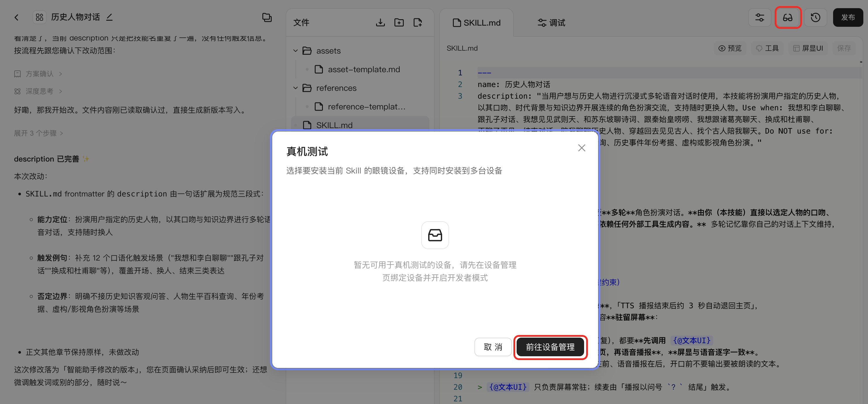Click the 'name: 历史人物对话' line in the editor
This screenshot has width=868, height=404.
pos(513,84)
